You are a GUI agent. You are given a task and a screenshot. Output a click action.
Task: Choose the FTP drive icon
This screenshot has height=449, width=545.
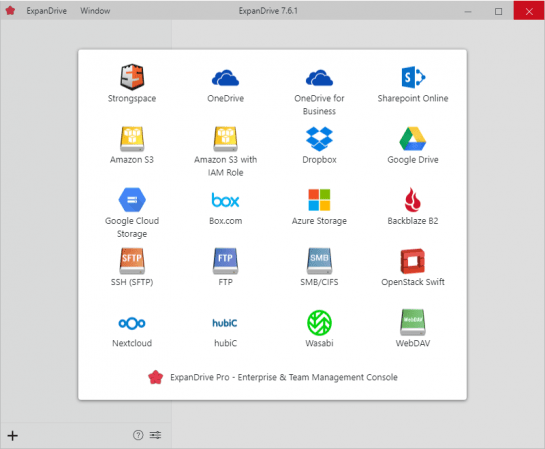point(226,261)
